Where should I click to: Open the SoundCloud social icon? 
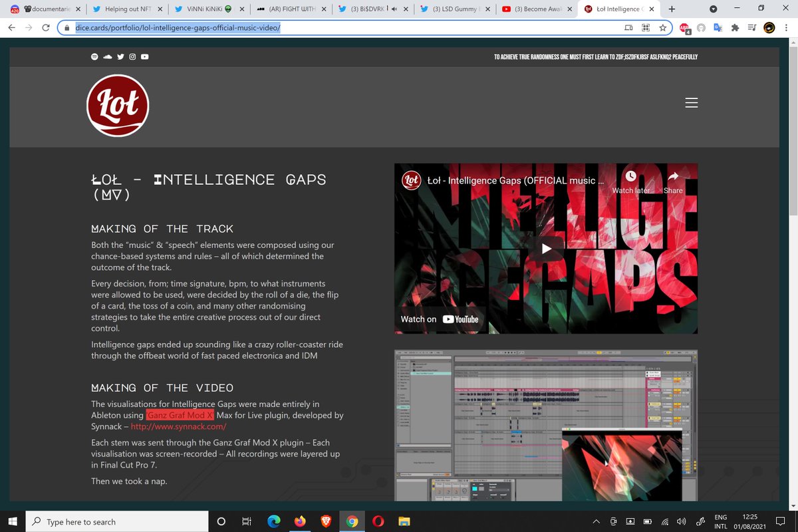[x=108, y=57]
